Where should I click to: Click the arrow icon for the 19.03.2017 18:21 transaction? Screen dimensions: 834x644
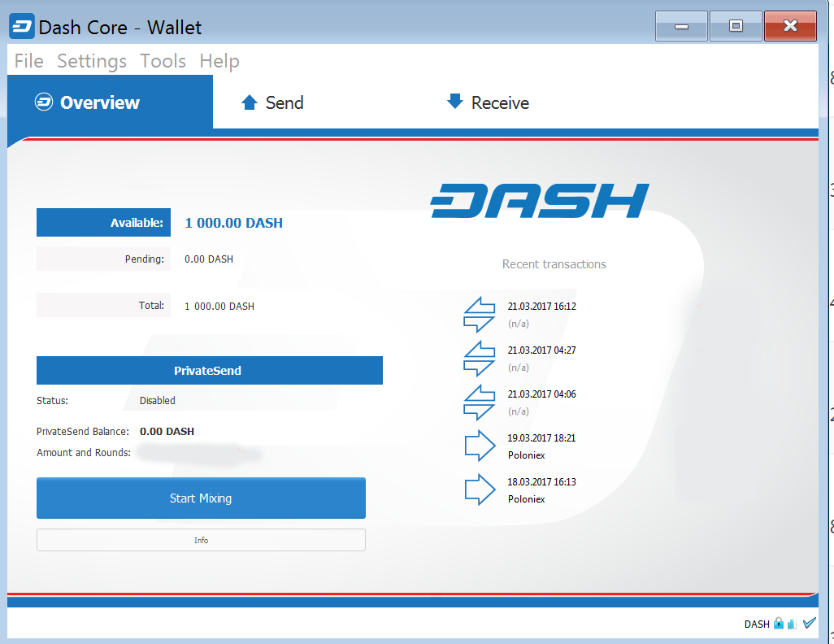[x=480, y=446]
